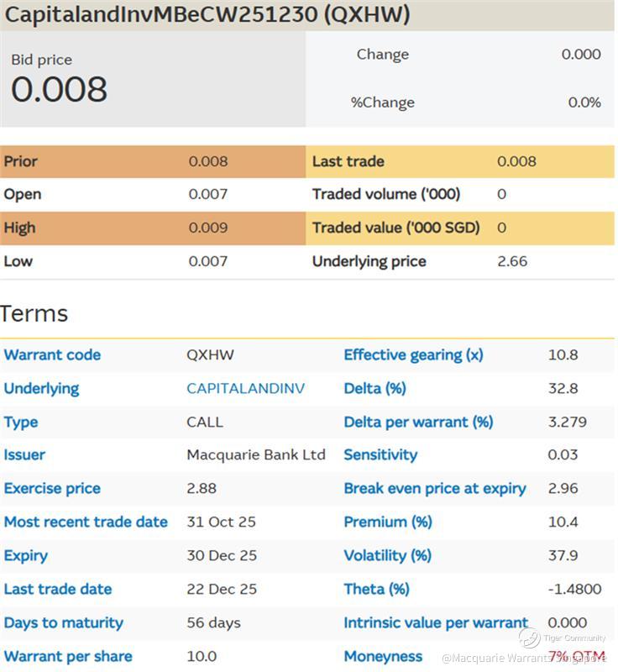Screen dimensions: 618x672
Task: Select the Underlying price 2.66 value
Action: click(x=512, y=261)
